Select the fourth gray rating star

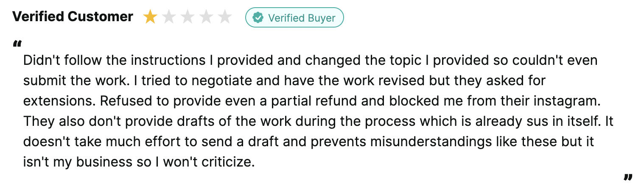tap(206, 17)
